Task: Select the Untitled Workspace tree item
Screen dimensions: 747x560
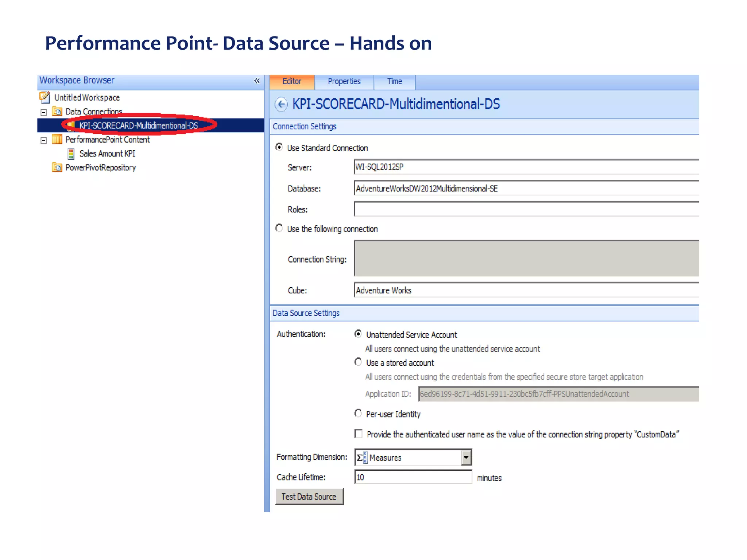Action: (x=87, y=97)
